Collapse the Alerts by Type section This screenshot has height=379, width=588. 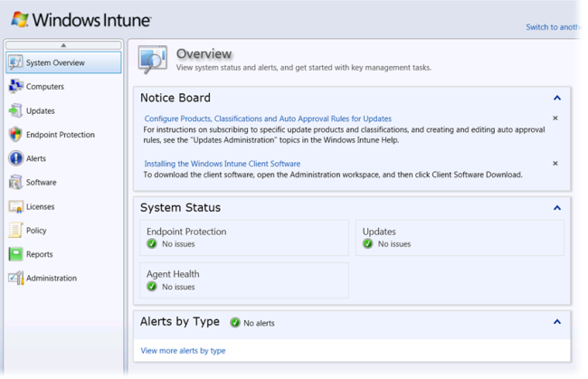pos(557,322)
